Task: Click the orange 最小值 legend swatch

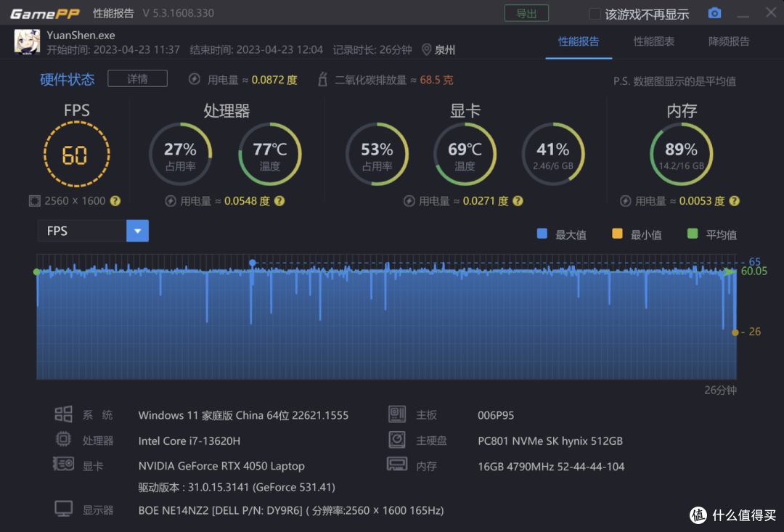Action: pos(618,234)
